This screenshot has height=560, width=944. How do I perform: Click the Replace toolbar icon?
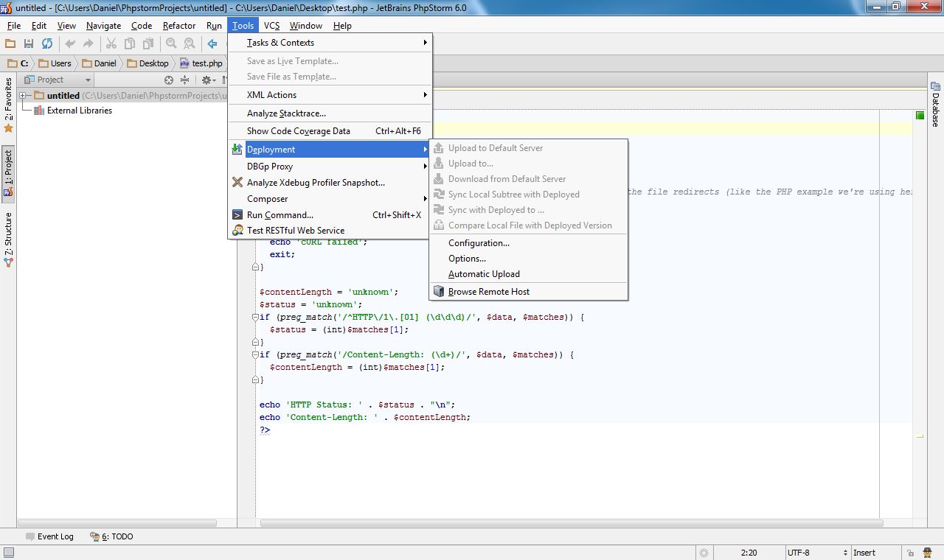click(190, 44)
